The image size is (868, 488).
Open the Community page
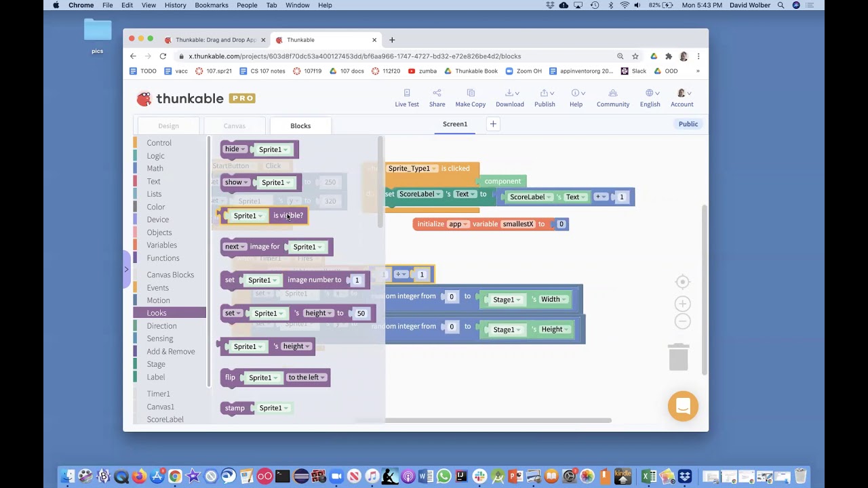click(x=613, y=98)
